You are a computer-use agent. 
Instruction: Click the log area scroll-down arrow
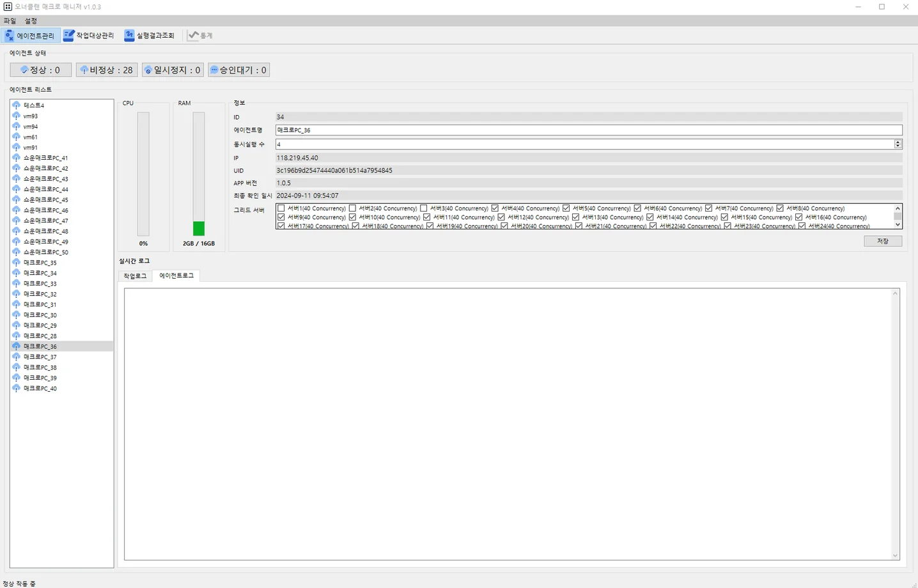(895, 555)
